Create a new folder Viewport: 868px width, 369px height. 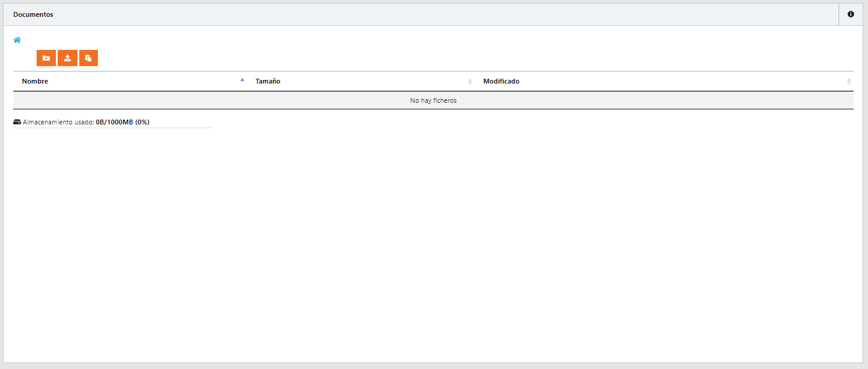click(46, 58)
